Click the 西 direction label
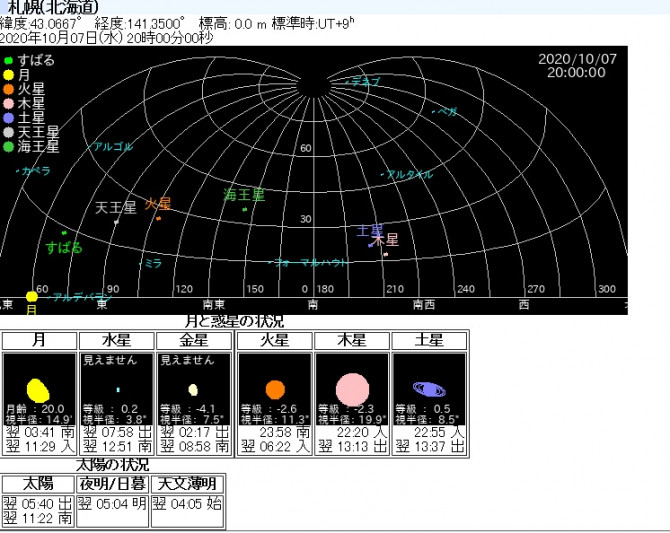The height and width of the screenshot is (533, 670). point(524,304)
